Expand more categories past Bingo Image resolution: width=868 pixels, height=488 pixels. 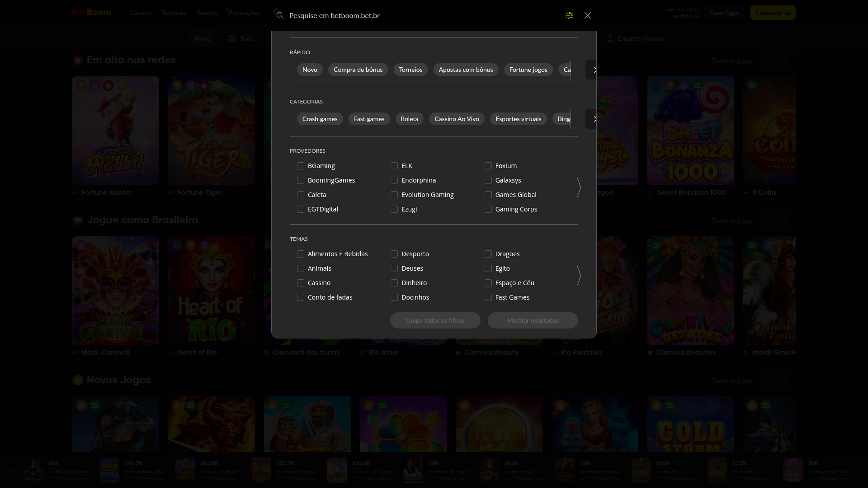point(595,119)
